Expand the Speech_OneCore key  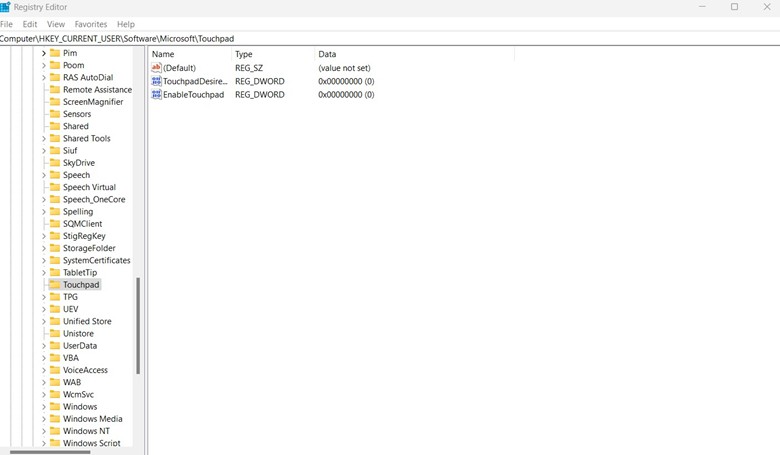(x=44, y=199)
